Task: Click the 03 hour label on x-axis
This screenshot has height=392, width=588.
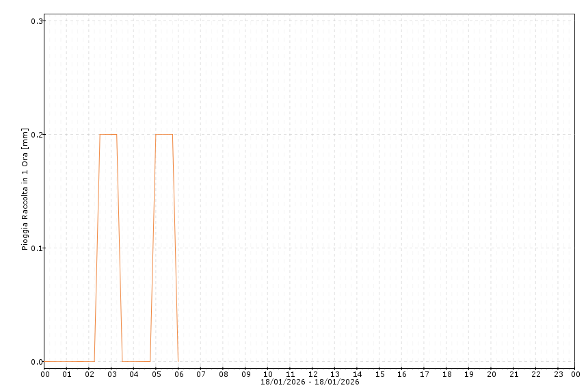Action: tap(111, 374)
